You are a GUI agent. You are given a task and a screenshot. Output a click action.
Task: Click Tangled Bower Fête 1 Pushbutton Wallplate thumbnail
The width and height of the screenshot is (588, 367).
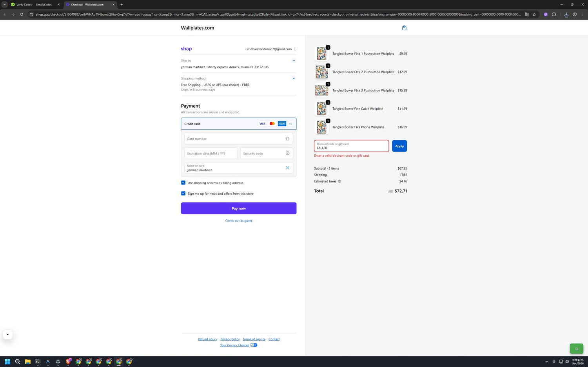[322, 54]
